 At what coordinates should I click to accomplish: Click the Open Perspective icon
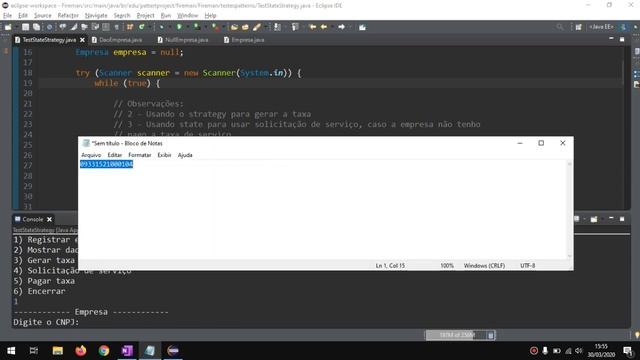pos(578,27)
